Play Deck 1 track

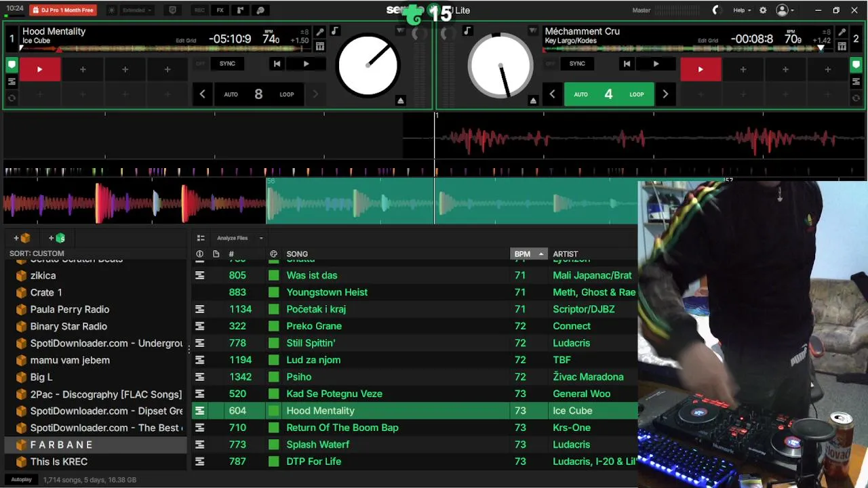(306, 64)
